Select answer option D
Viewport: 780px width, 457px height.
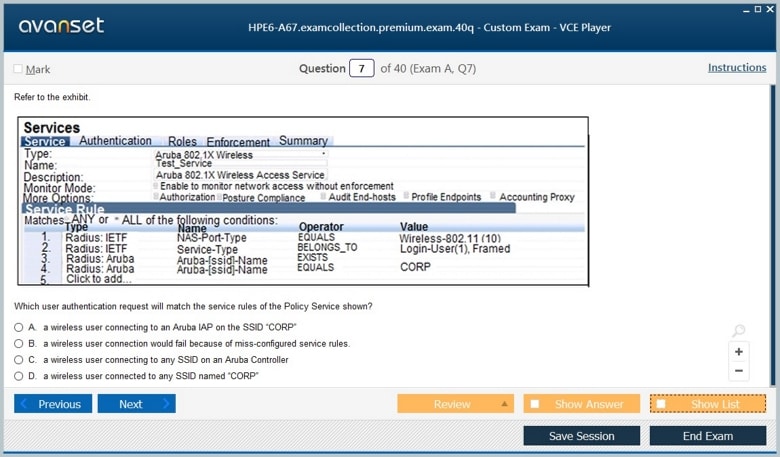point(18,376)
